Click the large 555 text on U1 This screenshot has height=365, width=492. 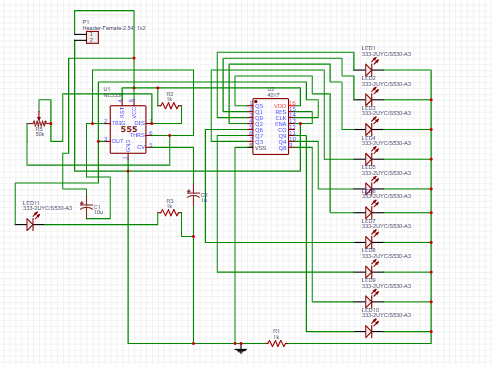pyautogui.click(x=129, y=129)
